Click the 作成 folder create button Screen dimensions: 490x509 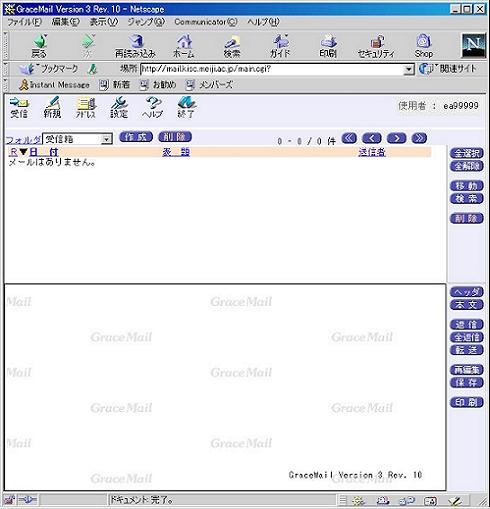click(136, 137)
